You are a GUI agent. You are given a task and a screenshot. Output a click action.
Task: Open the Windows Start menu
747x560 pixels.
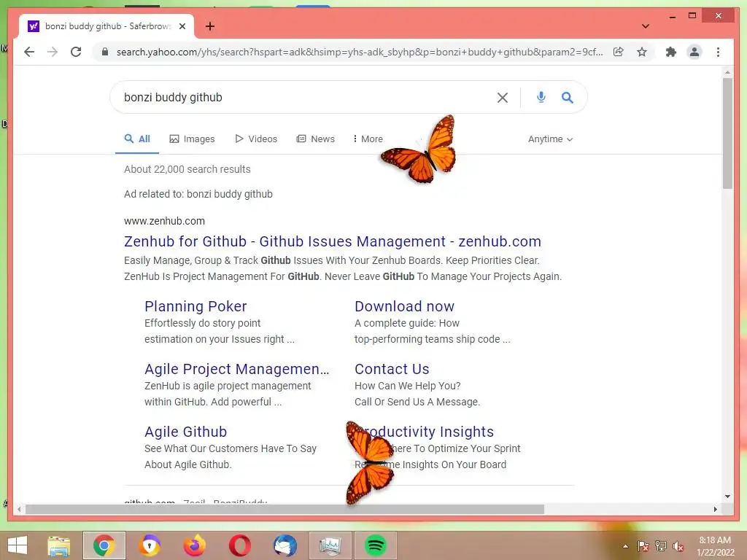(18, 545)
